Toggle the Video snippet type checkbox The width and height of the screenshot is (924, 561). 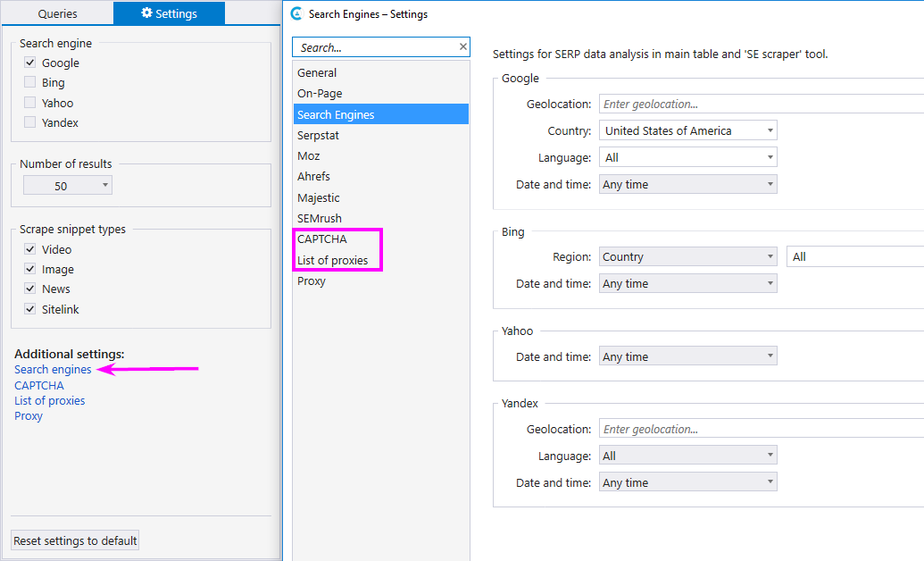30,249
